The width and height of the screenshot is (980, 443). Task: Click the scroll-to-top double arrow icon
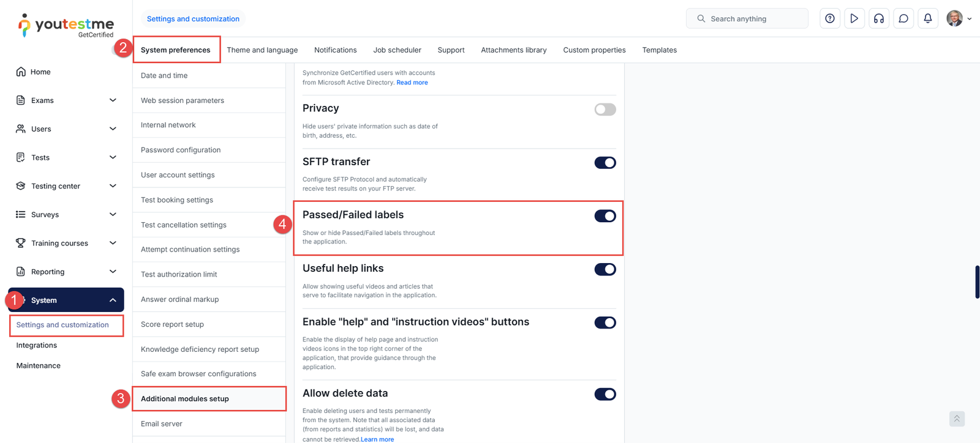click(957, 419)
